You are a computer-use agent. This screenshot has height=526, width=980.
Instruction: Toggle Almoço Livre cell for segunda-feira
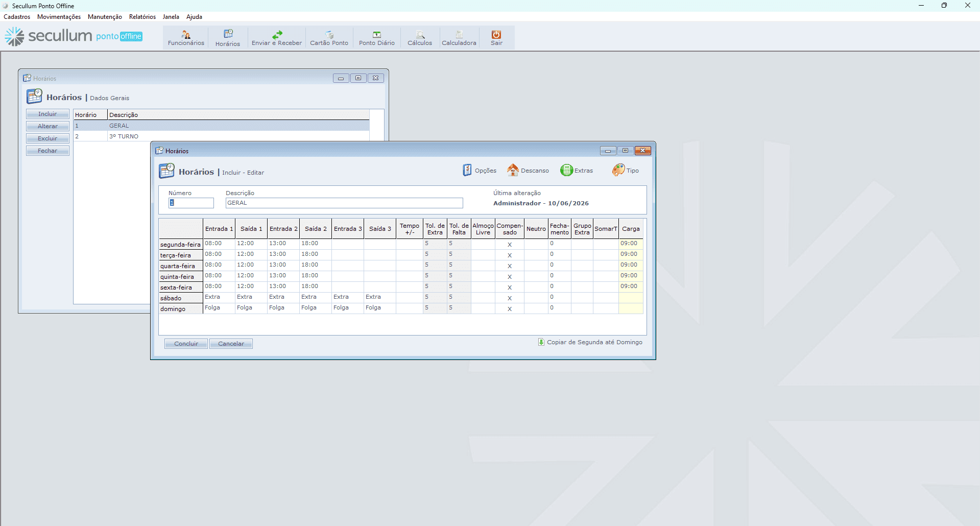(x=483, y=244)
